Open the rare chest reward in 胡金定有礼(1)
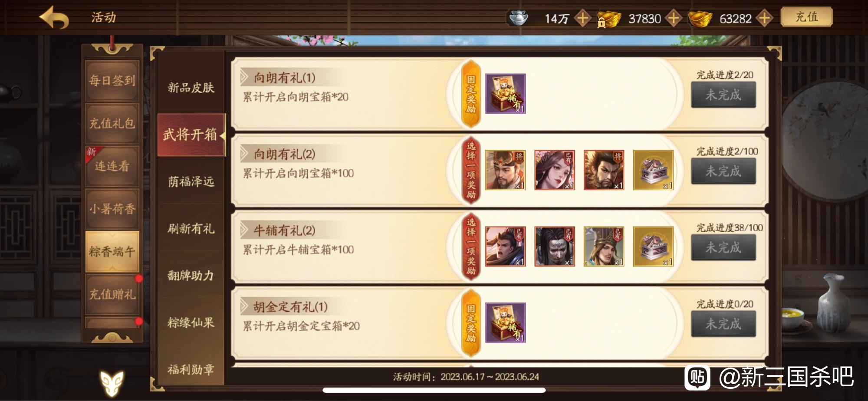Viewport: 868px width, 401px height. pos(505,323)
